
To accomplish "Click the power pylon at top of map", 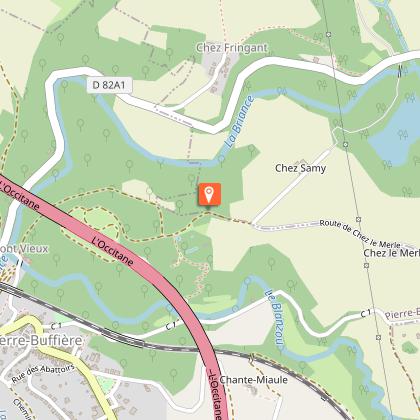I will [329, 34].
